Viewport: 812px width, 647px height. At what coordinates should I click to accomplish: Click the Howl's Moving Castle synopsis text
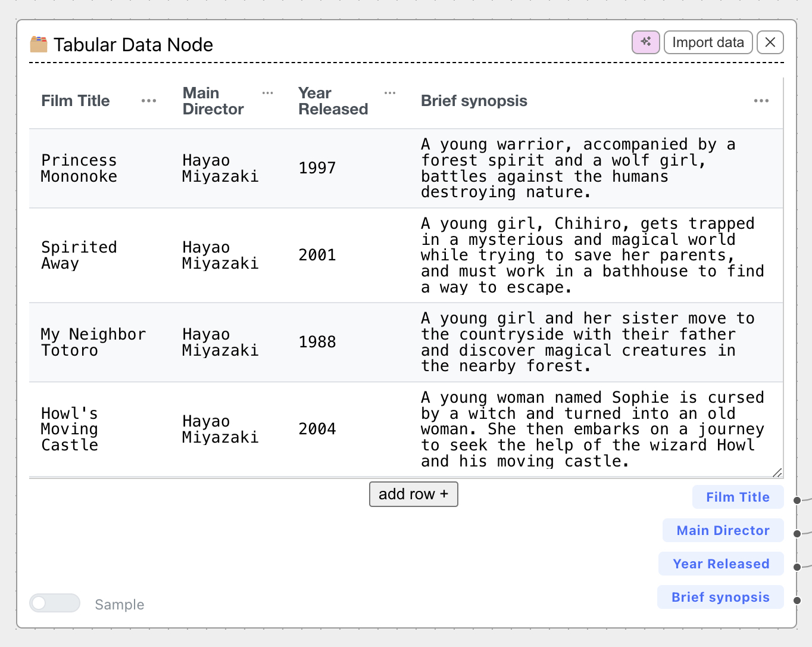coord(592,430)
